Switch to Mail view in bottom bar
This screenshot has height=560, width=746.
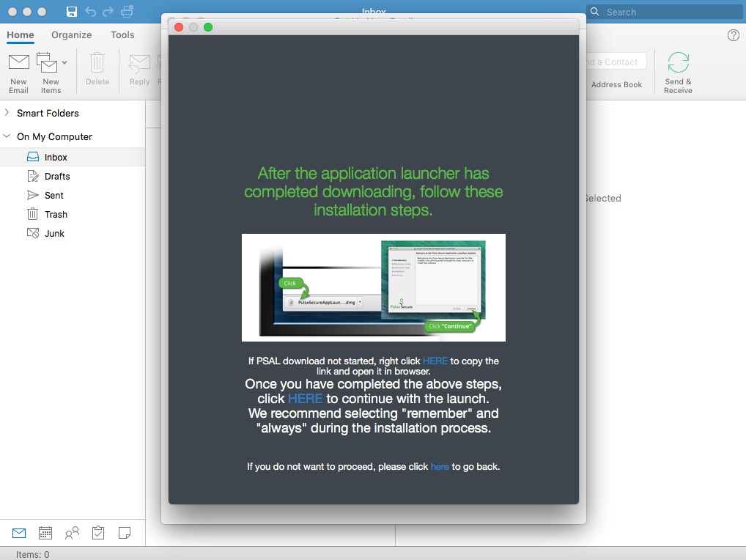[19, 533]
